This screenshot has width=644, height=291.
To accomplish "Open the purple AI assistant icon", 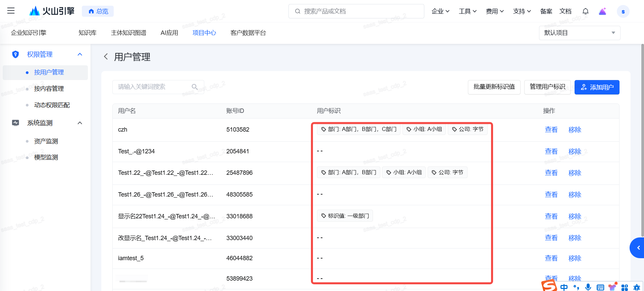I will point(602,11).
